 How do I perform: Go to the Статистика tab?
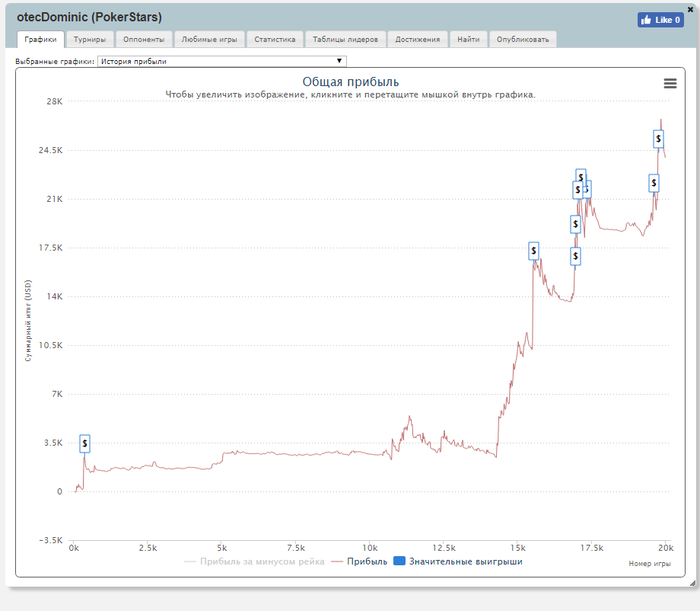[275, 39]
